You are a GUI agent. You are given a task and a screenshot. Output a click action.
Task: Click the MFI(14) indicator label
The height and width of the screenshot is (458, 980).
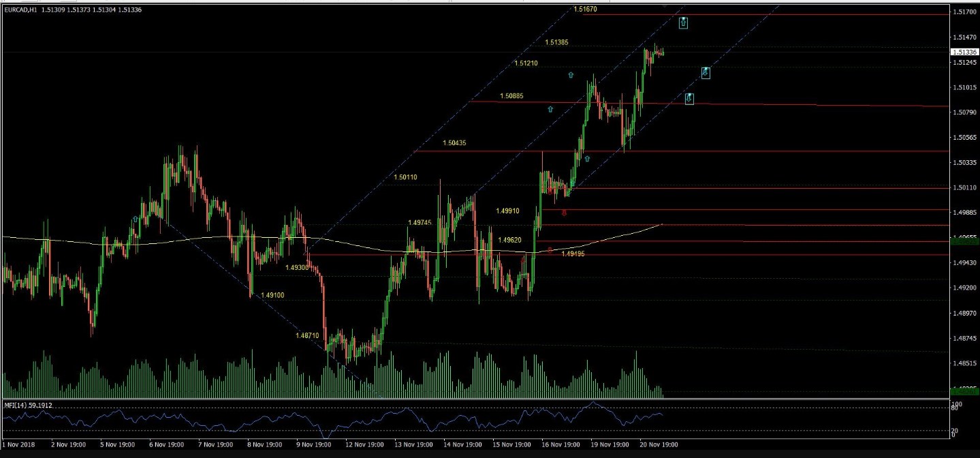click(x=28, y=405)
